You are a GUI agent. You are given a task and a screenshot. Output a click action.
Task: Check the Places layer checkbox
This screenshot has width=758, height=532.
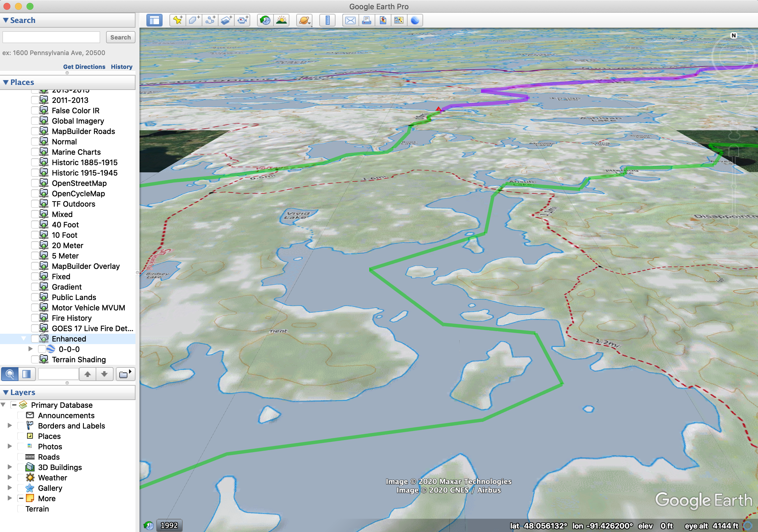(x=20, y=436)
